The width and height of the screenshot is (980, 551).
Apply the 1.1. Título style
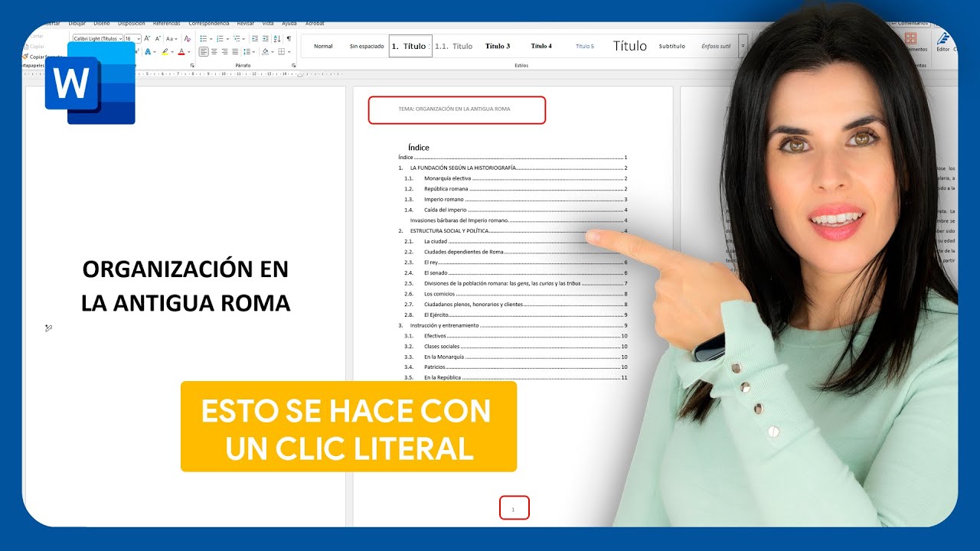pyautogui.click(x=454, y=46)
